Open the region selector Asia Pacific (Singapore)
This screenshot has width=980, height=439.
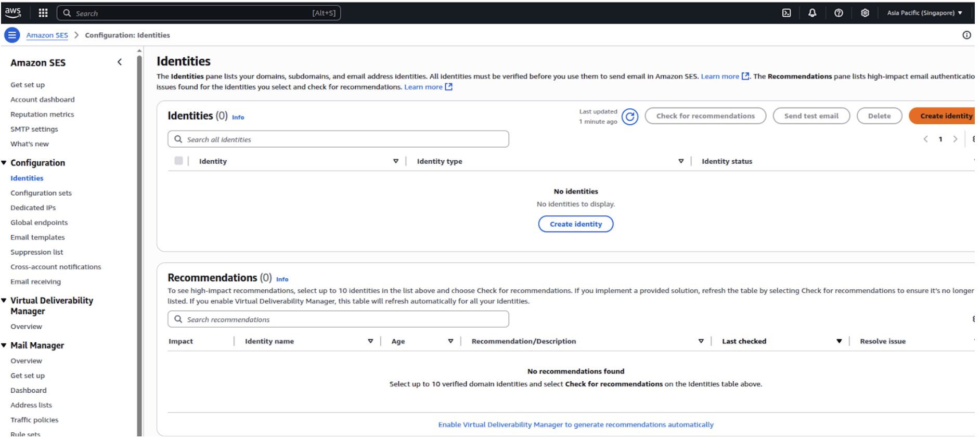[x=924, y=13]
